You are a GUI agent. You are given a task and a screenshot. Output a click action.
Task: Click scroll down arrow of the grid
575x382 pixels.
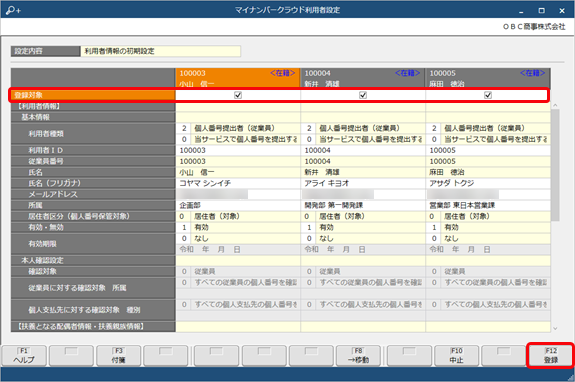click(555, 328)
